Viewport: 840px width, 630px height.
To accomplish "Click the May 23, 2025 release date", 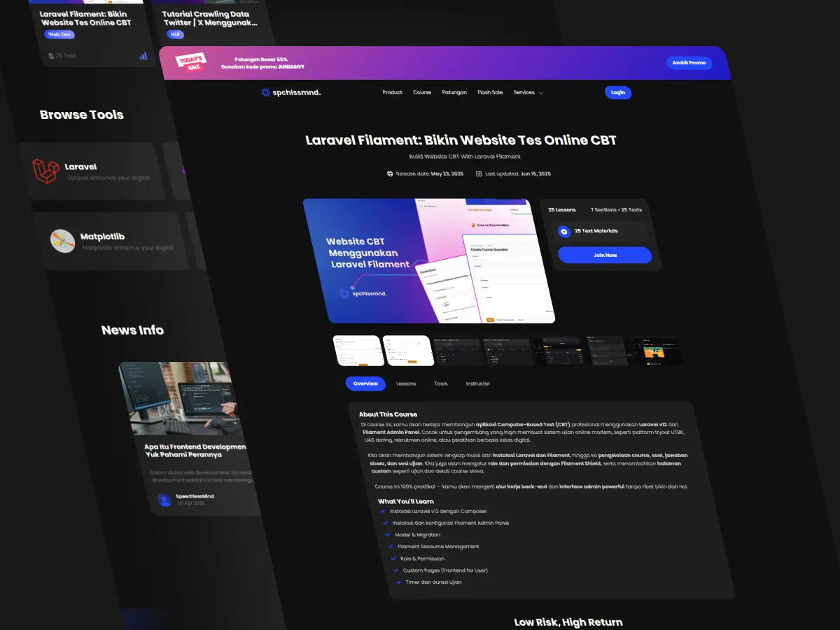I will (x=447, y=174).
